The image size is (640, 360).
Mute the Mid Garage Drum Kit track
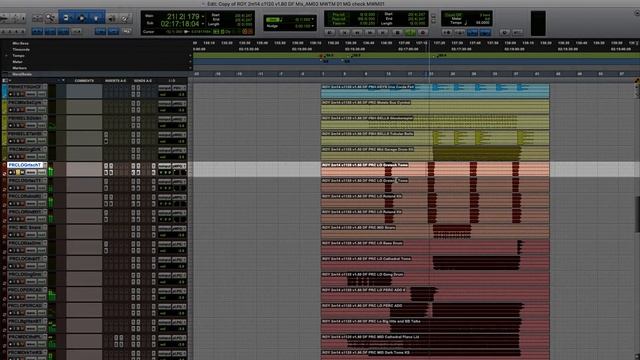click(22, 157)
